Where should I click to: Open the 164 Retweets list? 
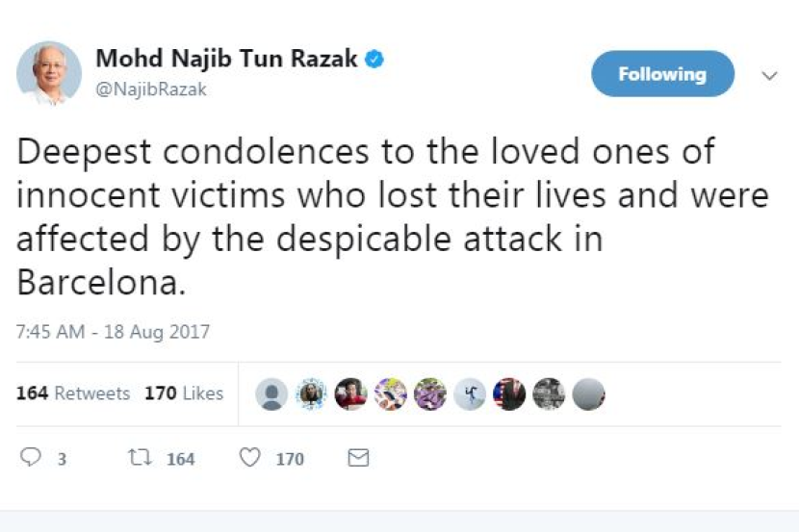(x=73, y=393)
